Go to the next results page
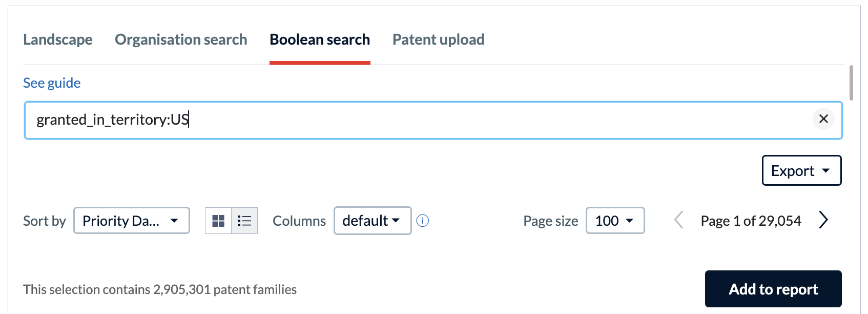The image size is (868, 314). (x=823, y=220)
